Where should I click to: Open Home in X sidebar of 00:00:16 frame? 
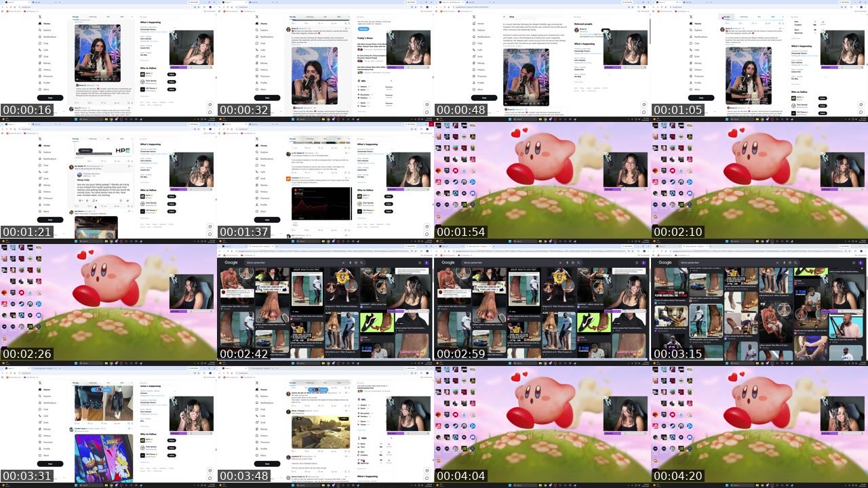(46, 24)
